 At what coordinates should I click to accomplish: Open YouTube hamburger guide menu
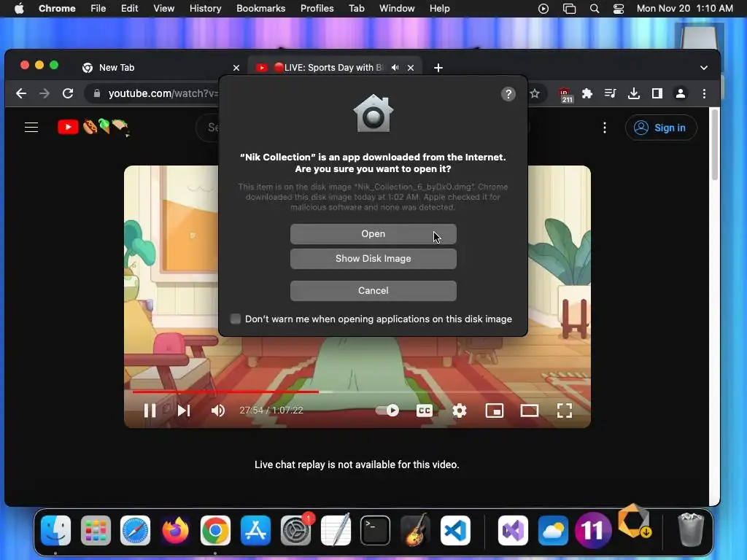click(31, 127)
